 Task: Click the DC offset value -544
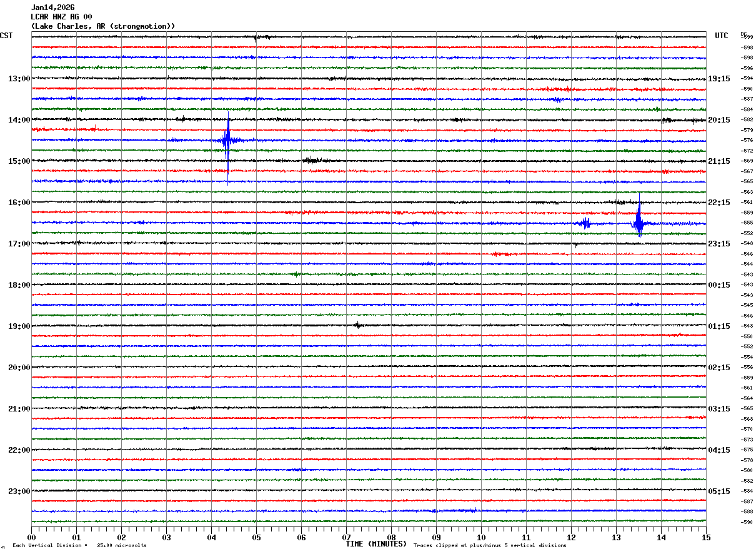click(747, 264)
